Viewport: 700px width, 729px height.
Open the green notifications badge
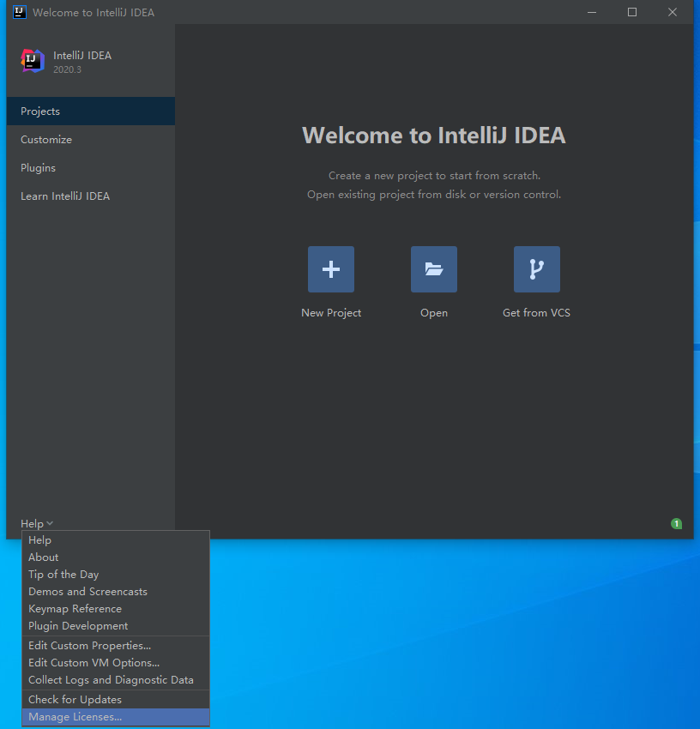[676, 523]
